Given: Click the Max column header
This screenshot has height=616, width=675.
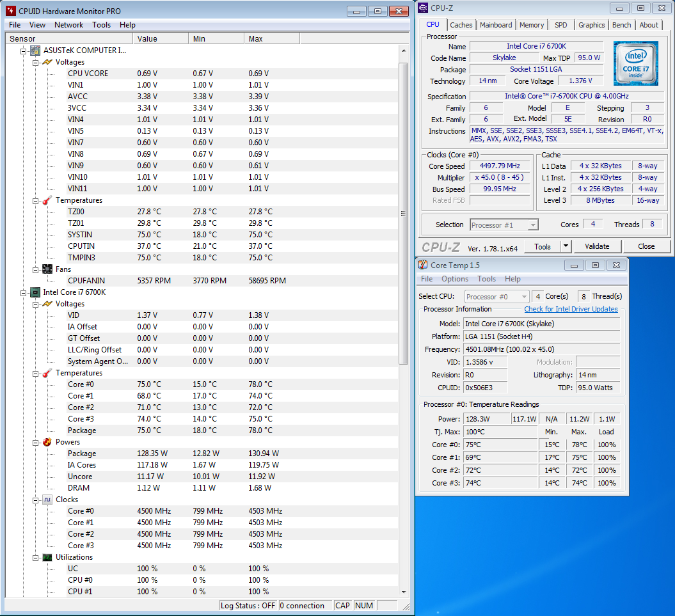Looking at the screenshot, I should coord(272,39).
